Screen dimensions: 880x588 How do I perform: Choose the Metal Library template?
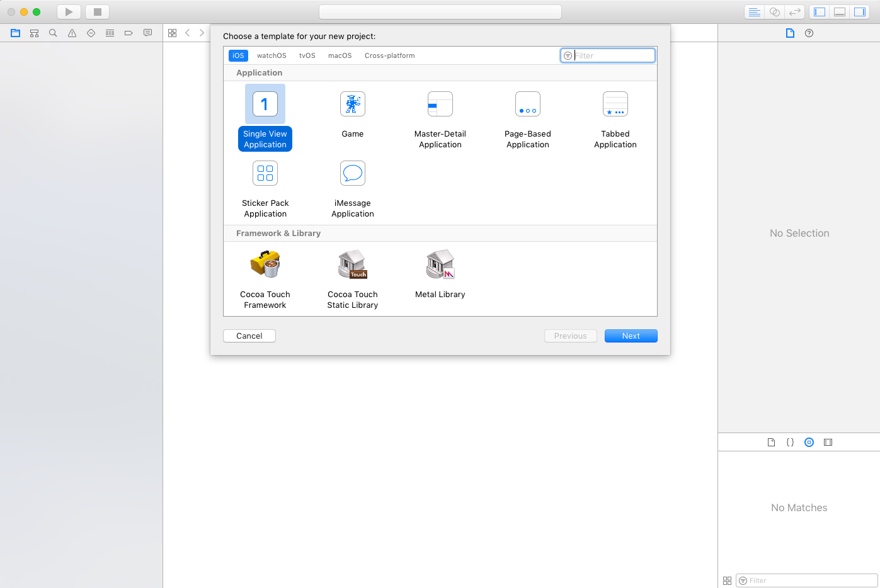coord(440,273)
